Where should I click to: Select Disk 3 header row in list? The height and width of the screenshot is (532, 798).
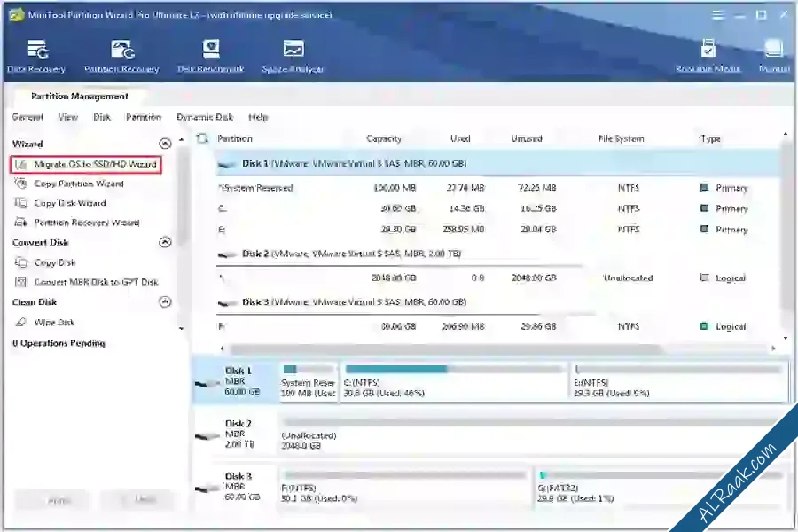(497, 301)
